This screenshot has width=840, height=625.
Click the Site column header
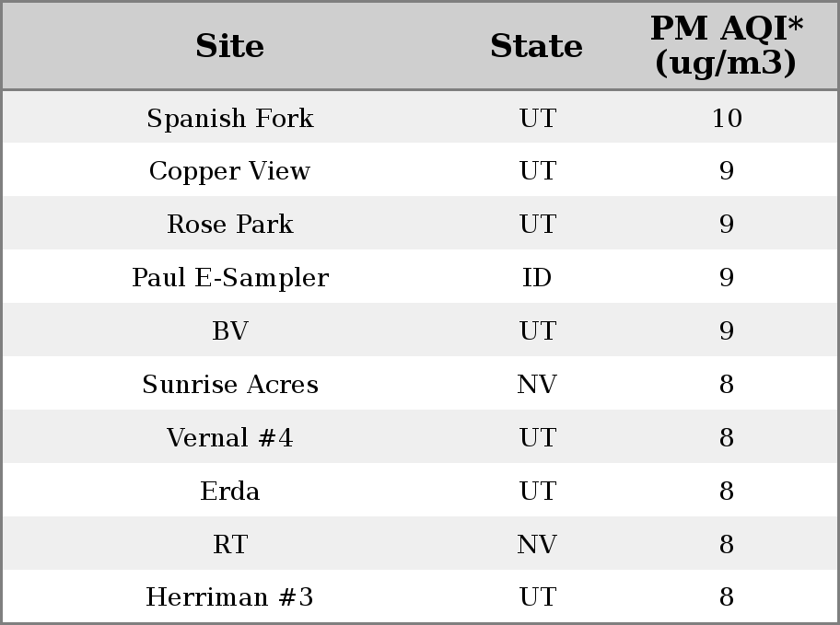click(230, 46)
